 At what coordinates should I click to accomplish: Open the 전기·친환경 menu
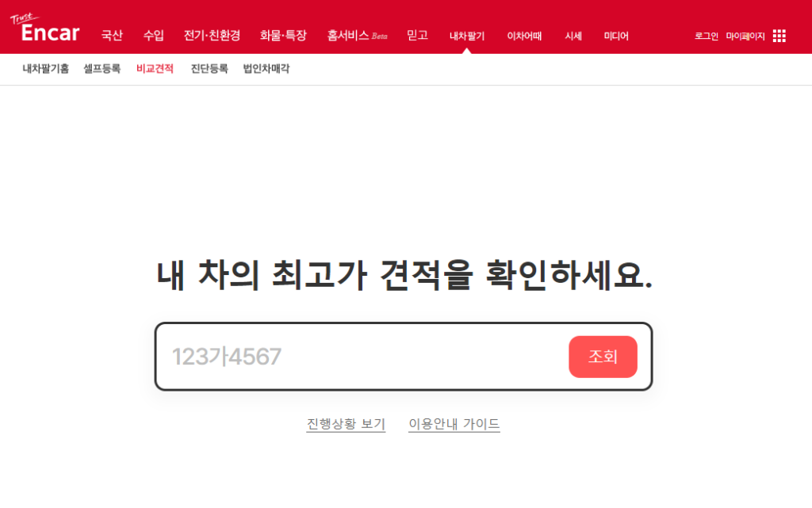tap(212, 36)
